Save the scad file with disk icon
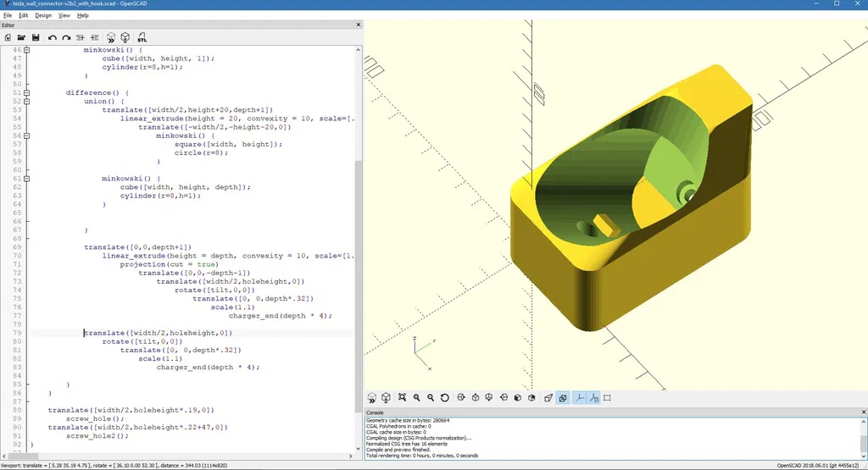868x470 pixels. (x=36, y=37)
